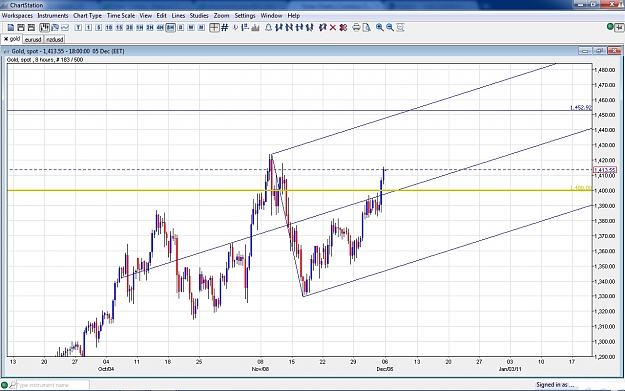Click the Type instrument name field

(53, 385)
